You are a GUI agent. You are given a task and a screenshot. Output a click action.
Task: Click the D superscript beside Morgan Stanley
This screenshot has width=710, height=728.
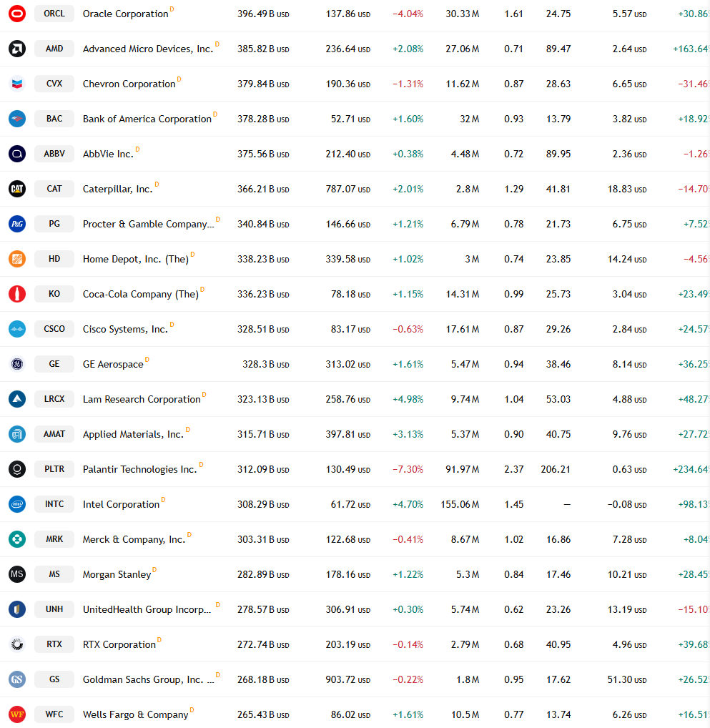coord(154,570)
